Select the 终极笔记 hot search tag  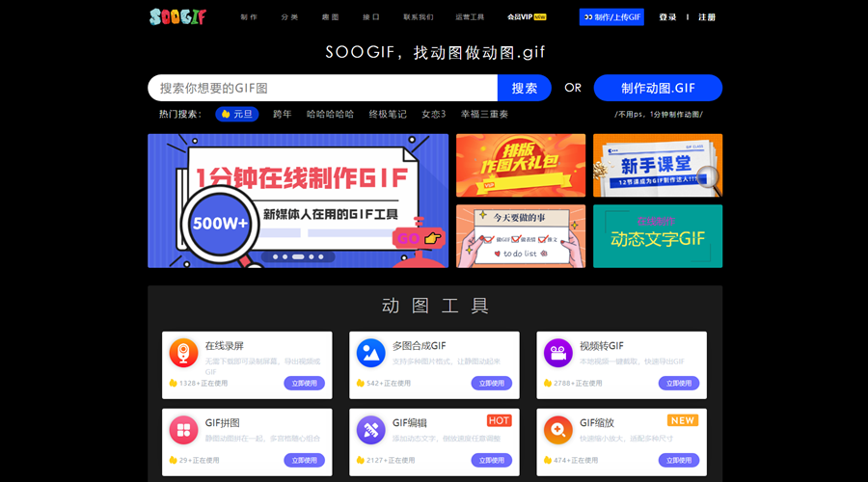click(x=388, y=114)
